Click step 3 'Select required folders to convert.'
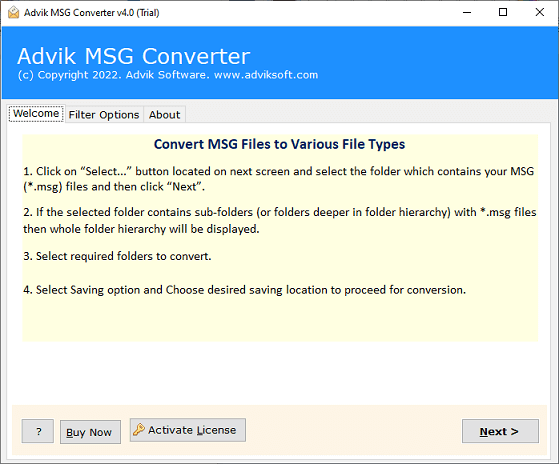The image size is (559, 464). click(117, 256)
